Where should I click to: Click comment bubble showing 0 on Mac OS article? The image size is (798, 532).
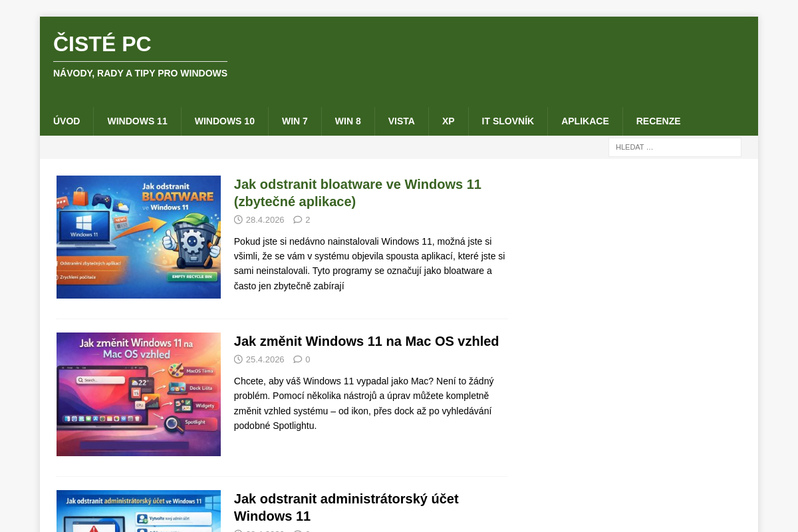pos(297,359)
